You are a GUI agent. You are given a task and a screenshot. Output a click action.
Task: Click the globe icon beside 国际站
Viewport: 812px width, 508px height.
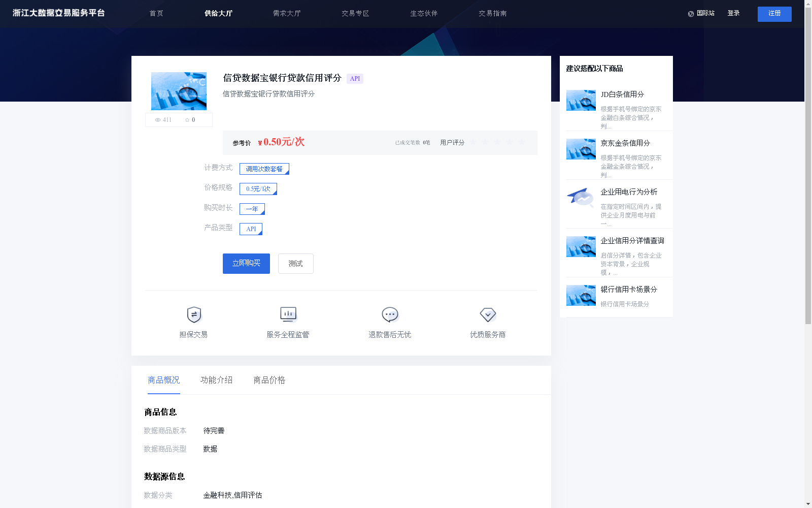tap(691, 14)
